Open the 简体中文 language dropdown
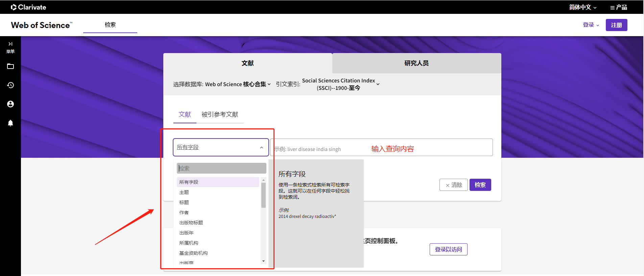 click(583, 7)
